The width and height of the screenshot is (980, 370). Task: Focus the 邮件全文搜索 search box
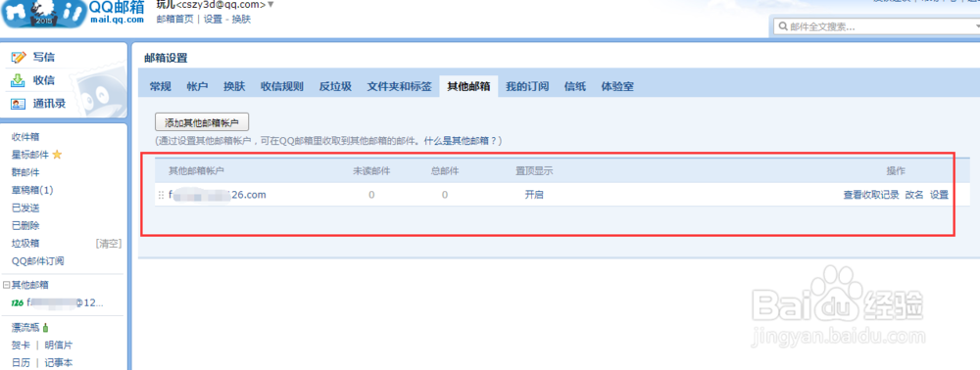(877, 26)
